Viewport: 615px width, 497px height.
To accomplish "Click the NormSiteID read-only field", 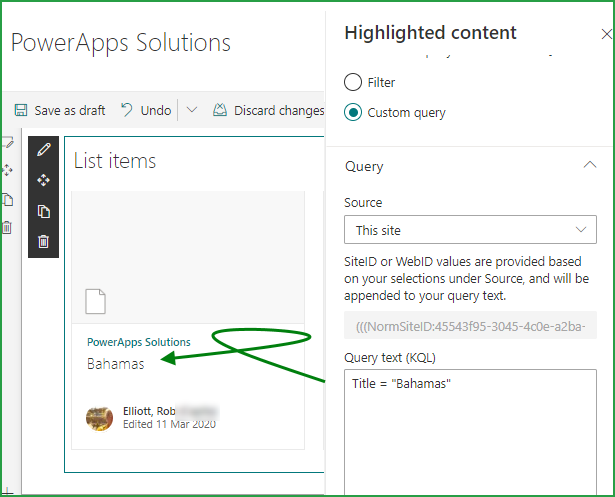I will [x=470, y=326].
